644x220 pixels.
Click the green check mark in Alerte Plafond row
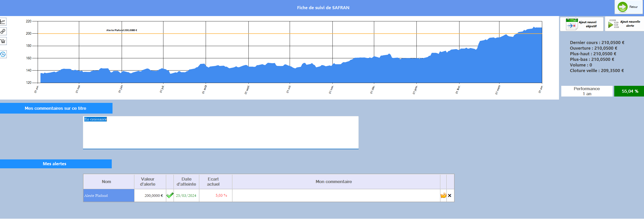[170, 196]
